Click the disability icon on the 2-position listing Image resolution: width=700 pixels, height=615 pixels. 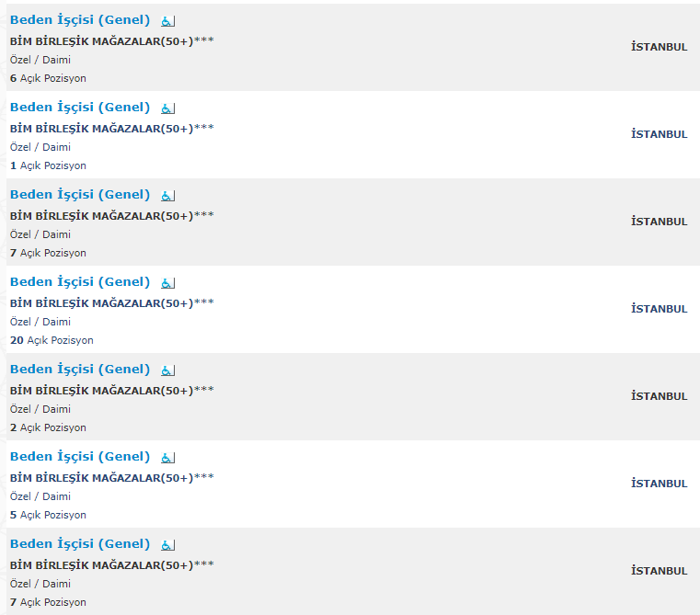tap(167, 370)
